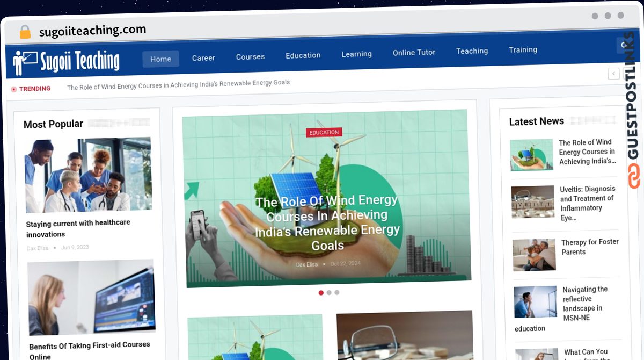Screen dimensions: 644x360
Task: Read 'Uveitis: Diagnosis and Treatment' article
Action: coord(588,203)
